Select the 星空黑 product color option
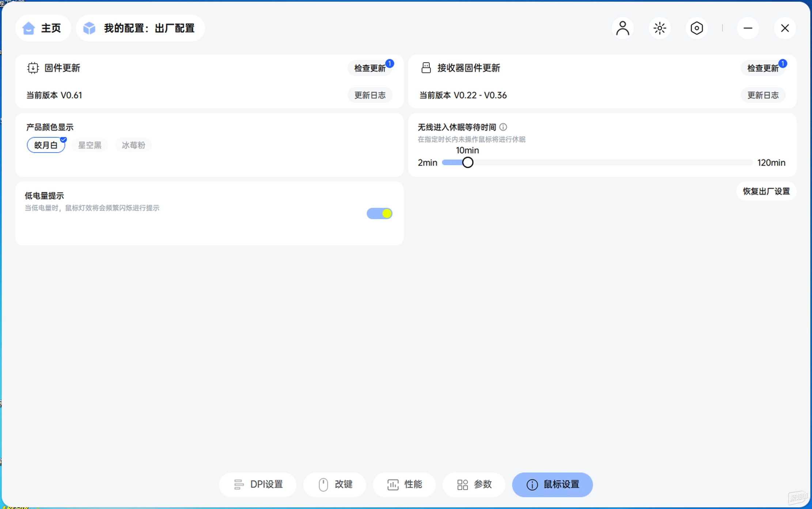Viewport: 812px width, 509px height. pos(90,145)
